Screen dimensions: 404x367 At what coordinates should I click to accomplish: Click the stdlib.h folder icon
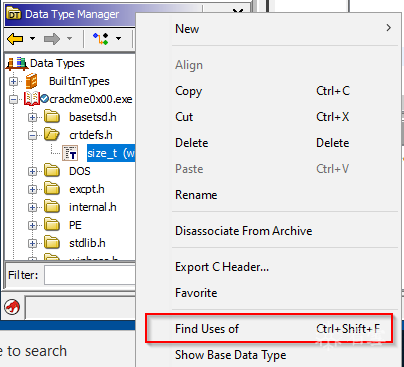[x=52, y=243]
